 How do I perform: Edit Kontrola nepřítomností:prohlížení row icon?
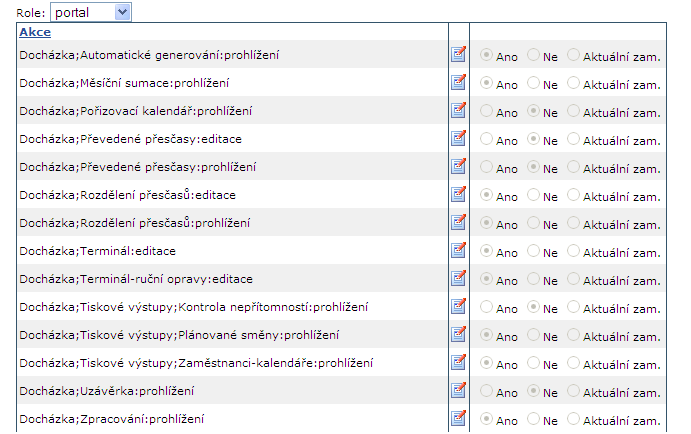tap(458, 306)
